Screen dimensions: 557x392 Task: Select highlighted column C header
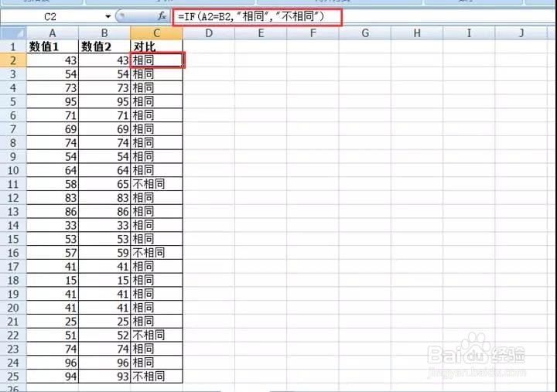point(156,33)
